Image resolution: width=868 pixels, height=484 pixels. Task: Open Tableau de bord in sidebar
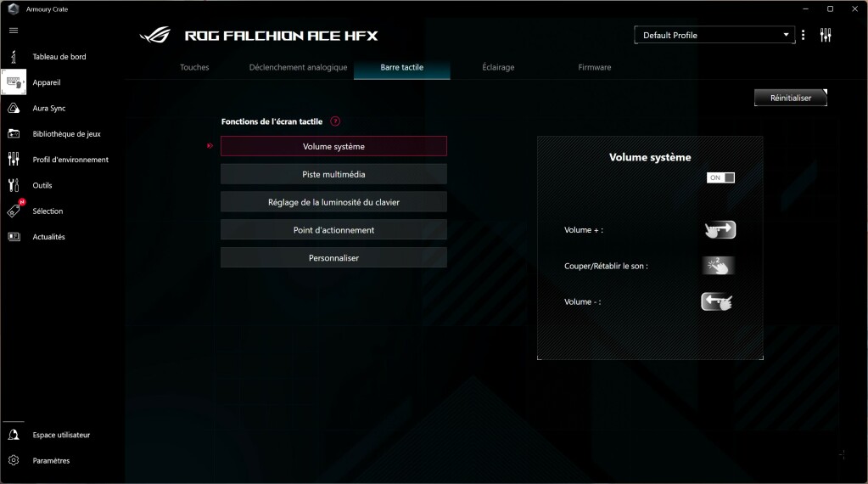[x=59, y=57]
